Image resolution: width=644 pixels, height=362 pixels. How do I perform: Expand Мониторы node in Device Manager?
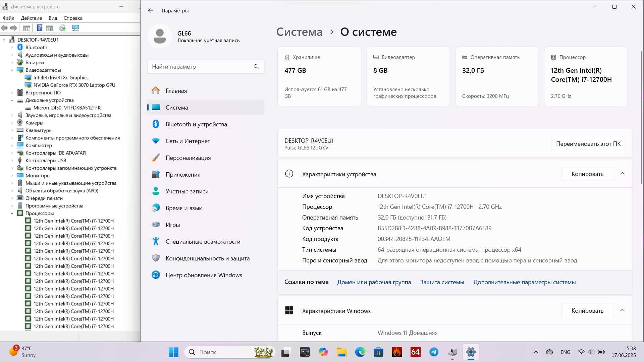[12, 176]
